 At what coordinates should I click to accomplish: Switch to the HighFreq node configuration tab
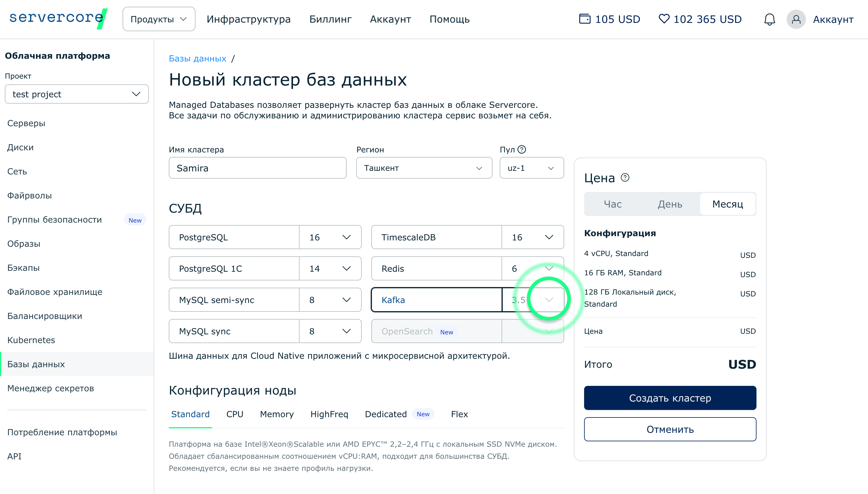(x=329, y=414)
